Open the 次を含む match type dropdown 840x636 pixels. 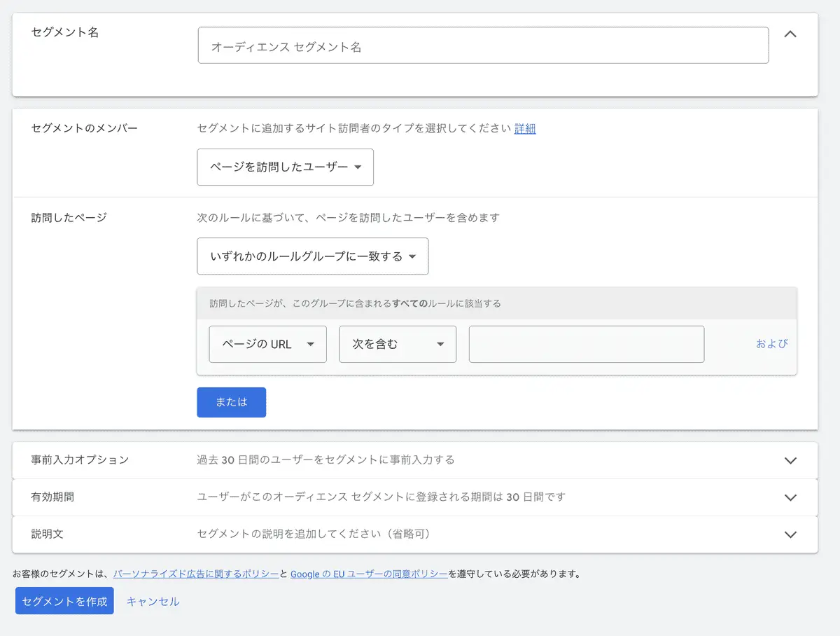397,344
